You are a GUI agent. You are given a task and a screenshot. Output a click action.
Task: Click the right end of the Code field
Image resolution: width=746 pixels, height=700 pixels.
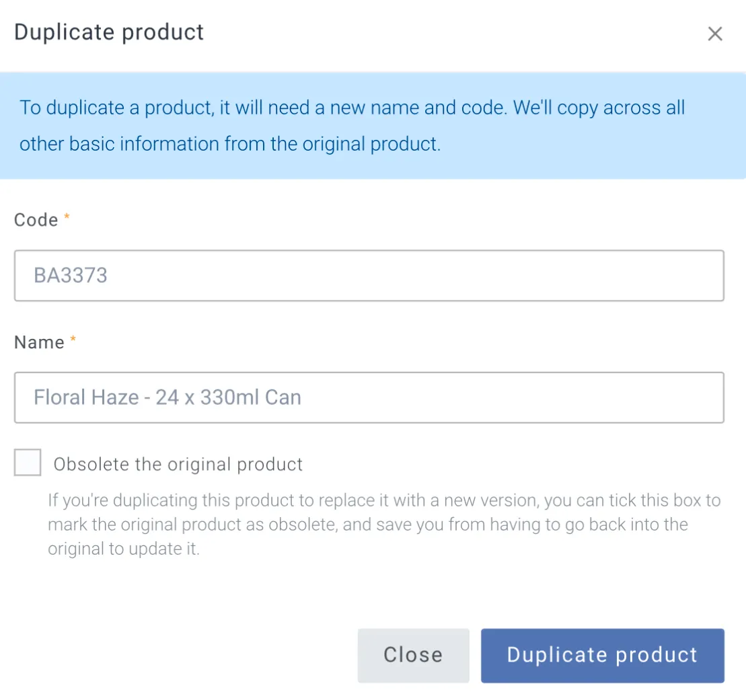pyautogui.click(x=700, y=276)
